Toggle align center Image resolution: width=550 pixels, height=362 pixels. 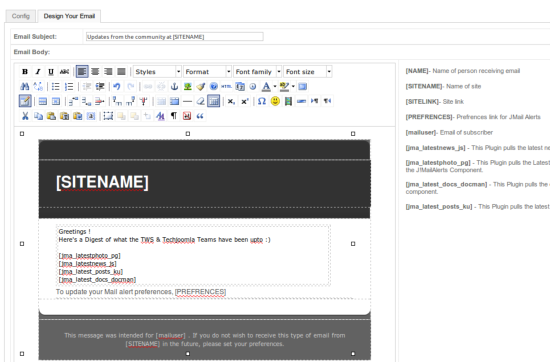95,72
